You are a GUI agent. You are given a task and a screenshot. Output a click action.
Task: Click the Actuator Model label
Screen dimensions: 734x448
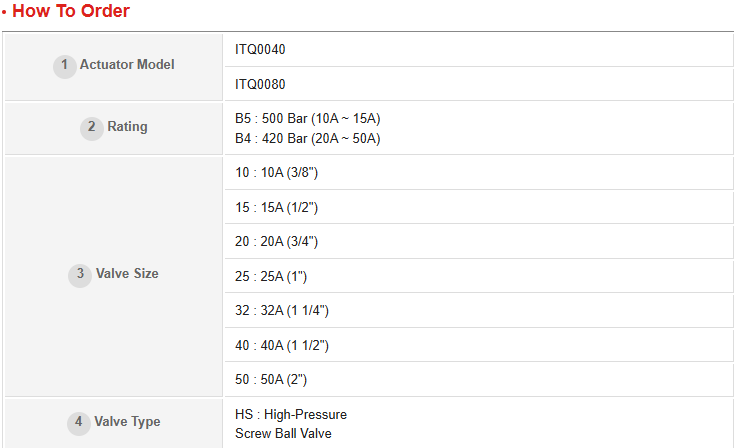pyautogui.click(x=127, y=65)
